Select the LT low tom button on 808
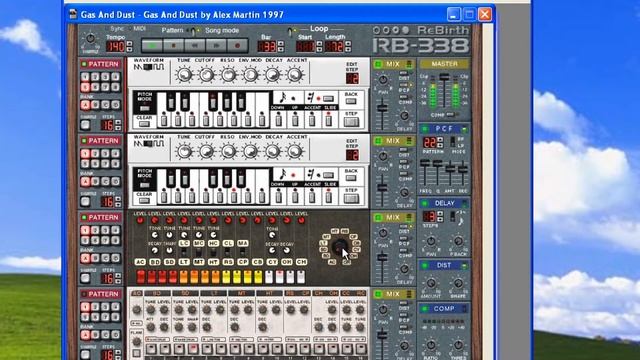 pos(184,262)
